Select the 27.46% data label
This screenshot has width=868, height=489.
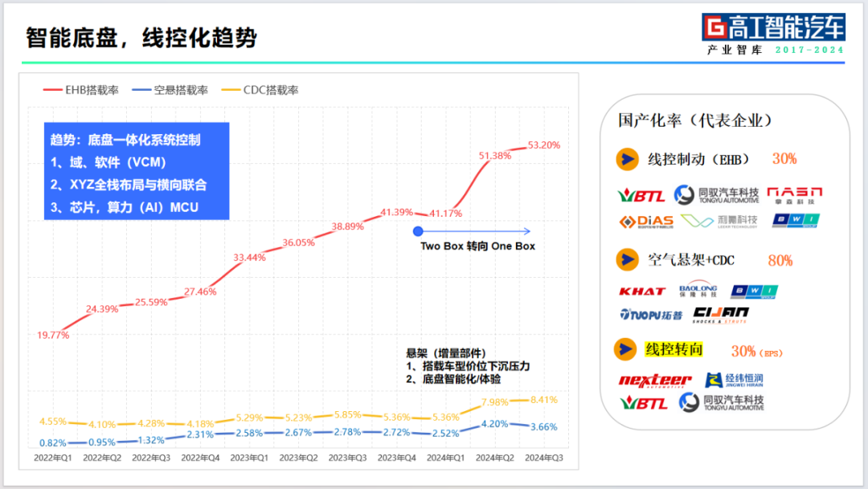click(x=200, y=291)
